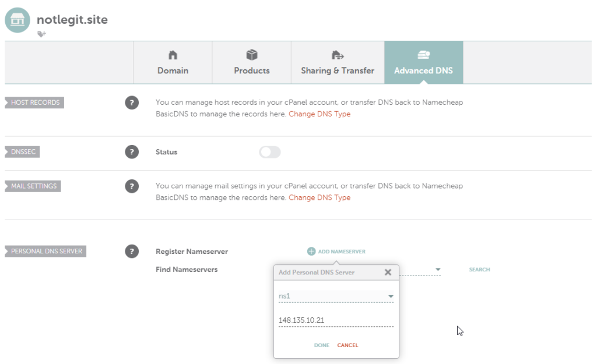
Task: Click Change DNS Type in Mail Settings
Action: pyautogui.click(x=319, y=197)
